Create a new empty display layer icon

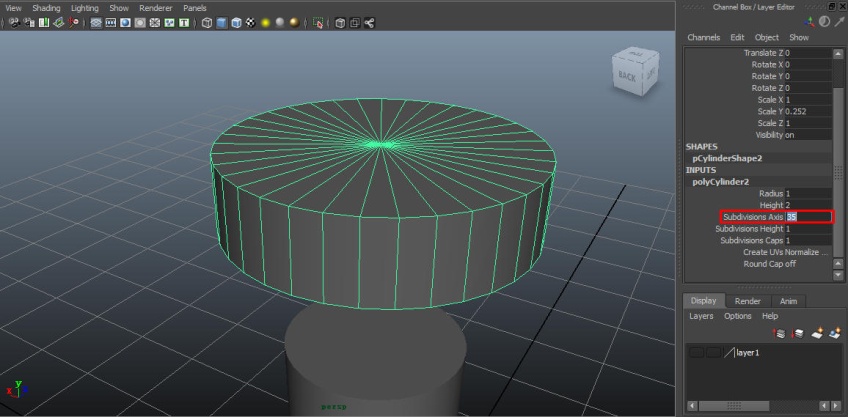[x=817, y=334]
